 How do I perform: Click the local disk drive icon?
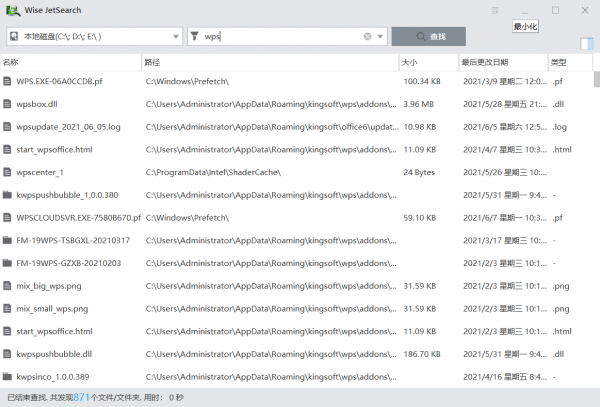[14, 36]
